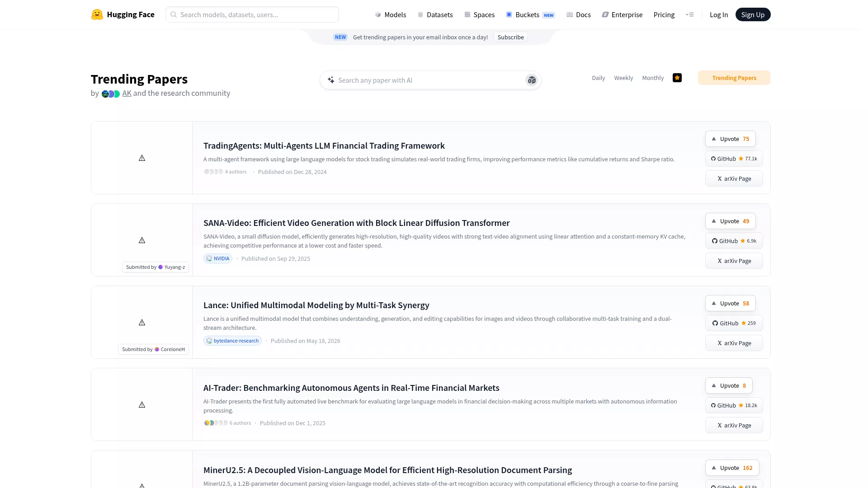Upvote the TradingAgents paper

(x=731, y=139)
